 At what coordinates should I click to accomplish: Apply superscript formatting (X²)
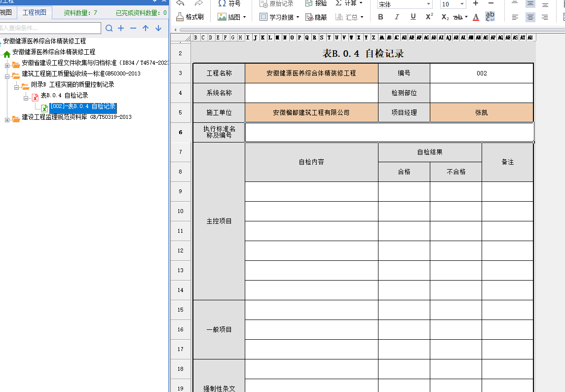click(429, 17)
